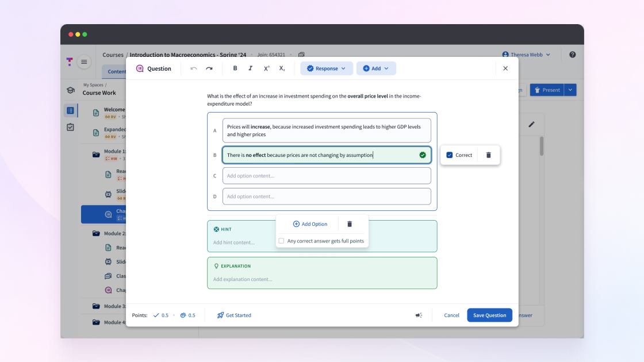Open the Add dropdown
Image resolution: width=644 pixels, height=362 pixels.
tap(376, 68)
